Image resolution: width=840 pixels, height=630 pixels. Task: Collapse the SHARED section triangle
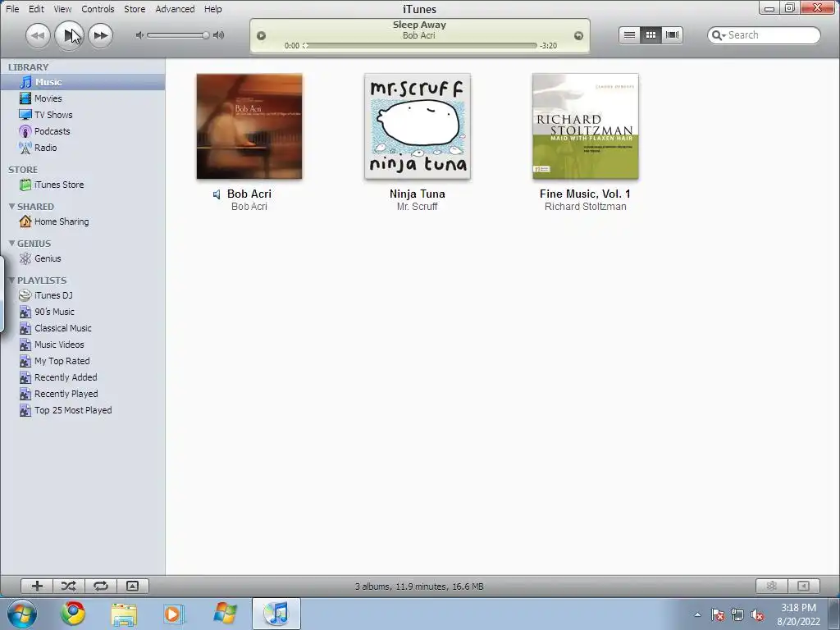click(11, 206)
